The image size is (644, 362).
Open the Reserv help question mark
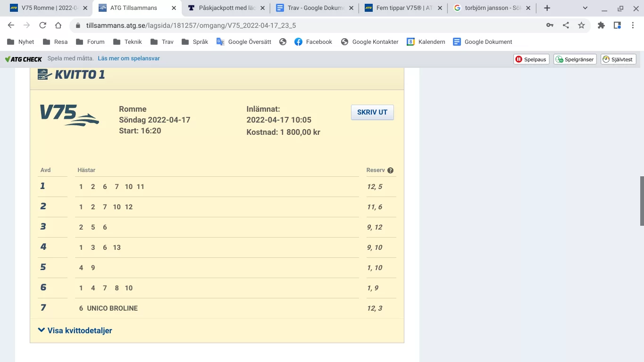pos(390,170)
